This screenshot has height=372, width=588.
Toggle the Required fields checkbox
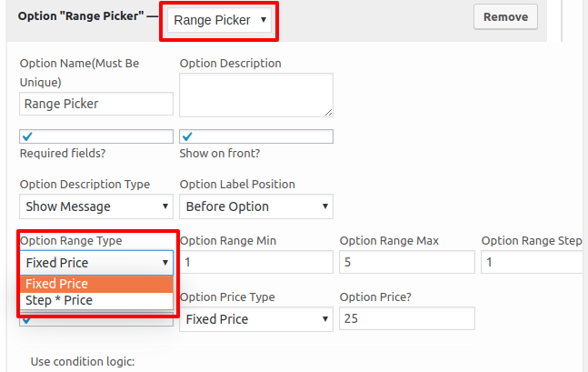pos(96,136)
